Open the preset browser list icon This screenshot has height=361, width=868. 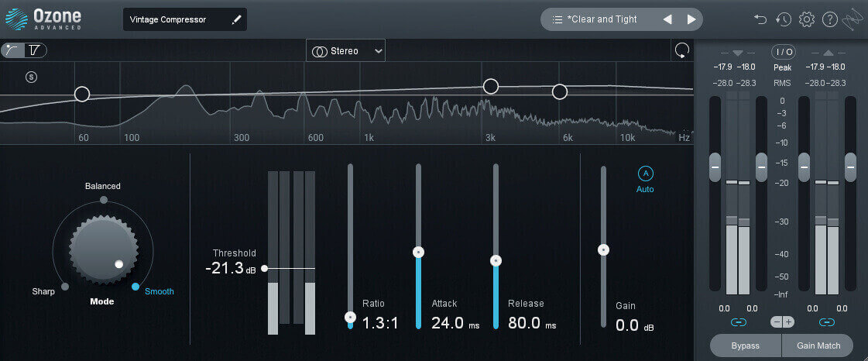click(x=558, y=19)
